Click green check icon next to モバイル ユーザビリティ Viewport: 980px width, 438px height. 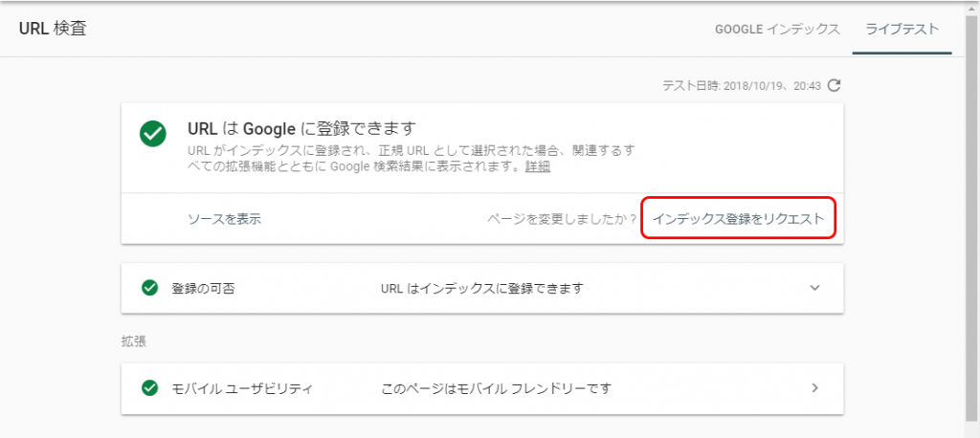[149, 388]
